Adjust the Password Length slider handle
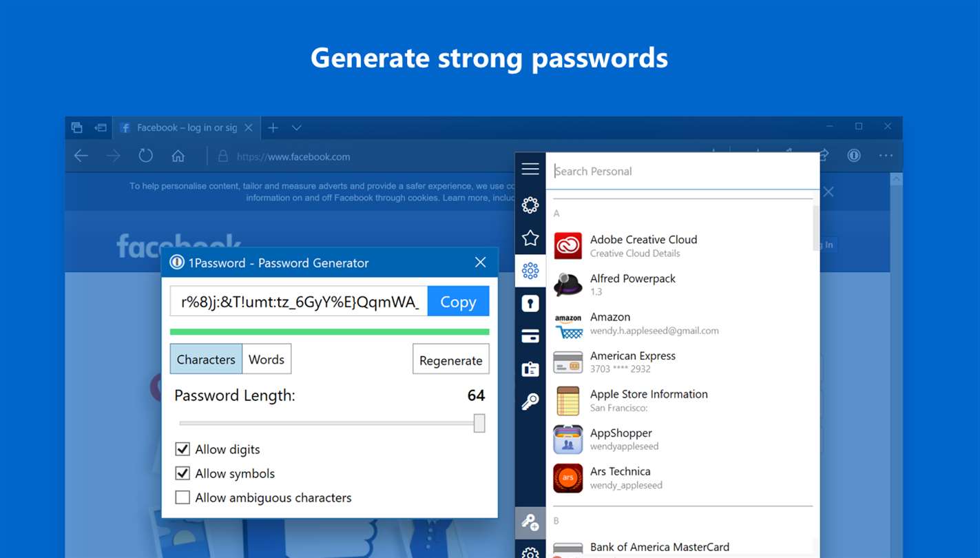This screenshot has width=980, height=558. pyautogui.click(x=479, y=423)
